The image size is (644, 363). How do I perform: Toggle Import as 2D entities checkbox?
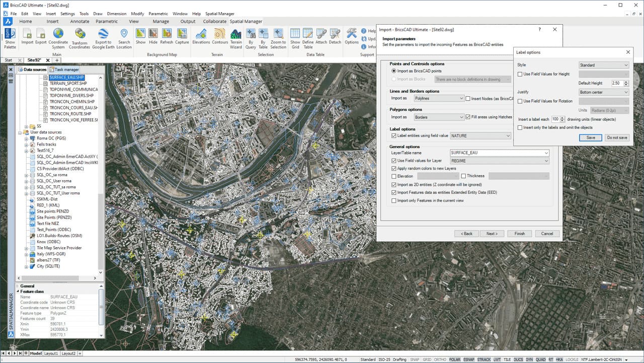coord(394,185)
